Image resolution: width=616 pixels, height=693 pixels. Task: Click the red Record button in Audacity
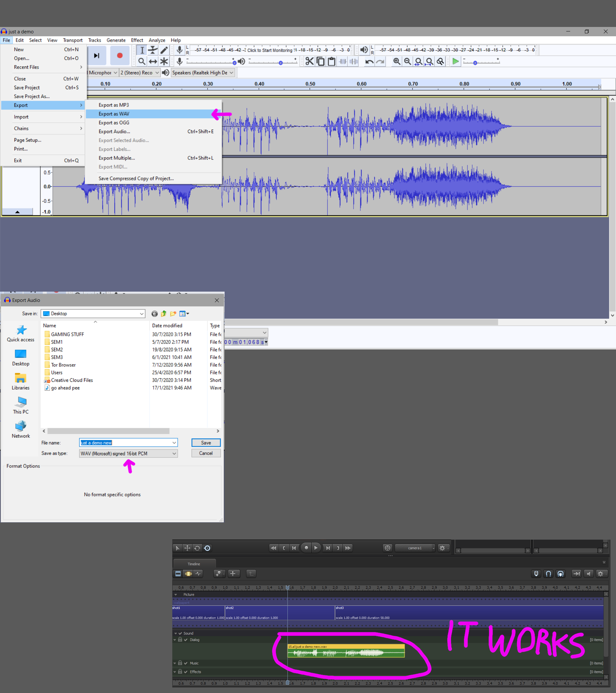pyautogui.click(x=119, y=56)
